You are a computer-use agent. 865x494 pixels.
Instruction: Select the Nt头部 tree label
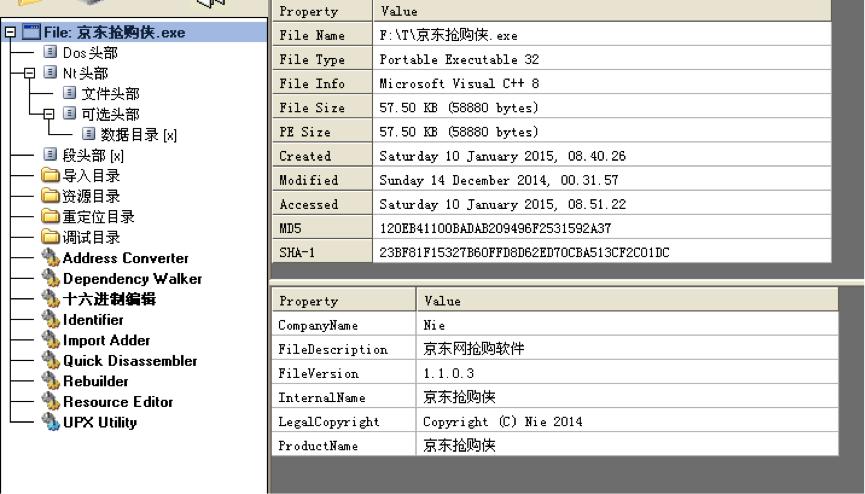pos(86,73)
